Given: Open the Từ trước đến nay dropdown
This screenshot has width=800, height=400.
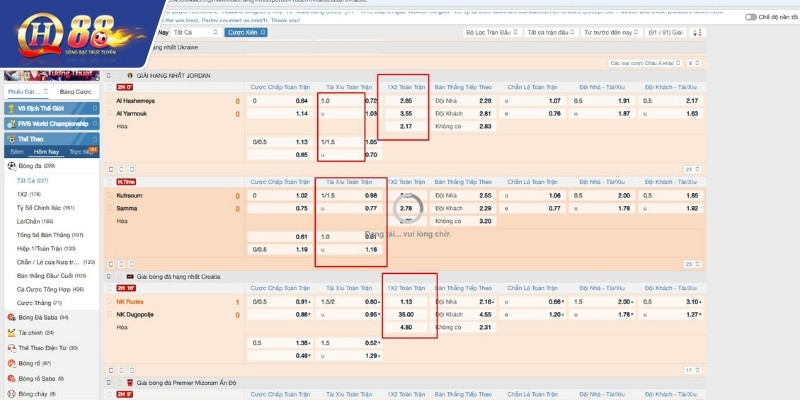Looking at the screenshot, I should pyautogui.click(x=611, y=32).
